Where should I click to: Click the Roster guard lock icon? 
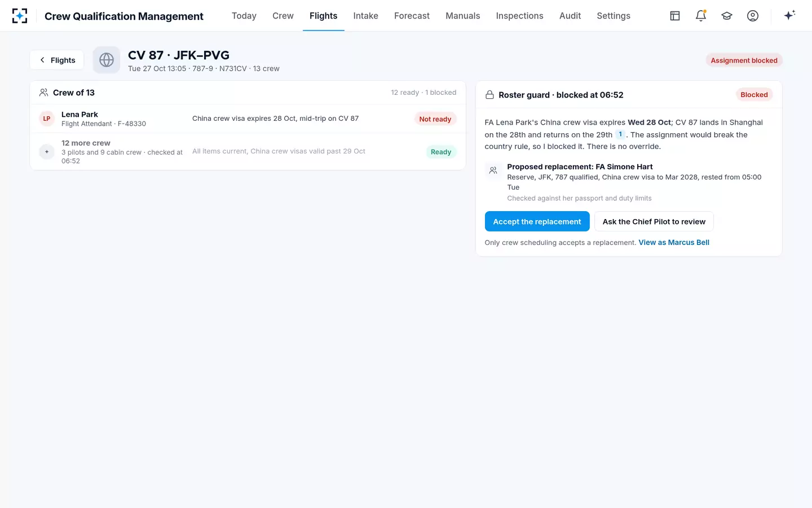pos(489,95)
